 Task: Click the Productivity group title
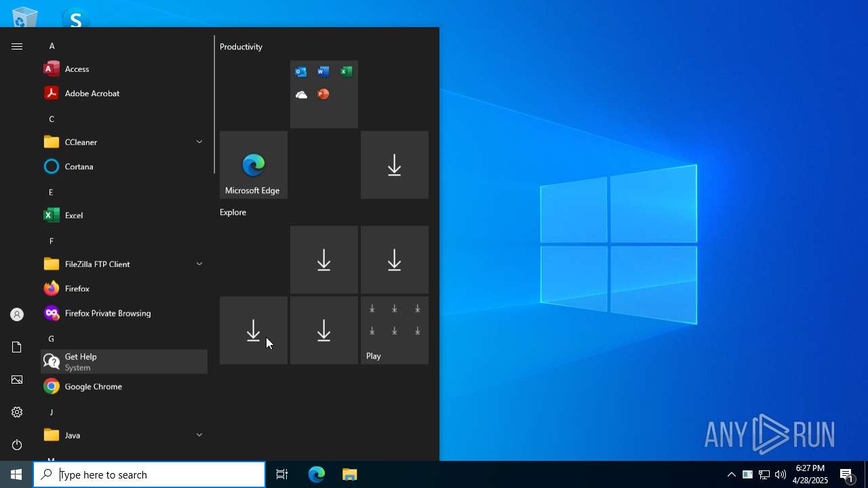(x=241, y=47)
